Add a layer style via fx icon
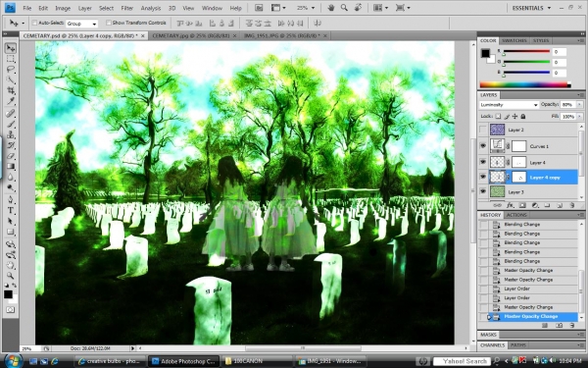 [x=510, y=205]
